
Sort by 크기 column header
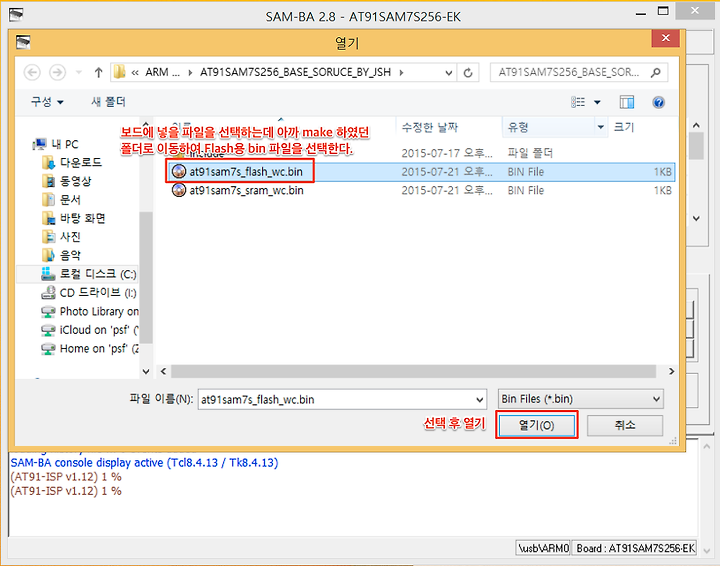[624, 127]
